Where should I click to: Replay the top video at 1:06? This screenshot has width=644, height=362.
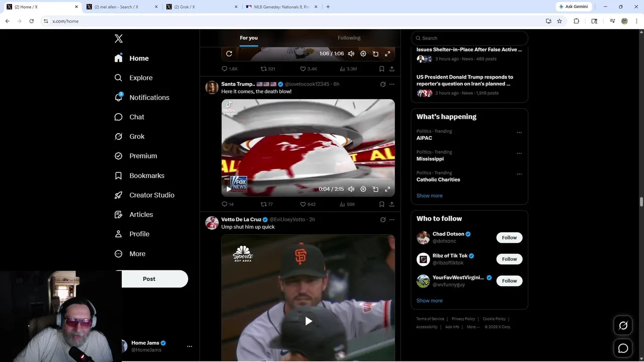229,54
